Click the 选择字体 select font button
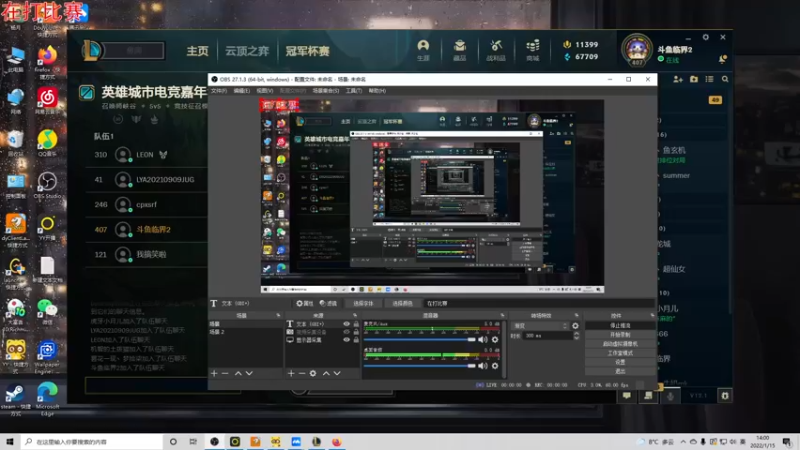 363,304
